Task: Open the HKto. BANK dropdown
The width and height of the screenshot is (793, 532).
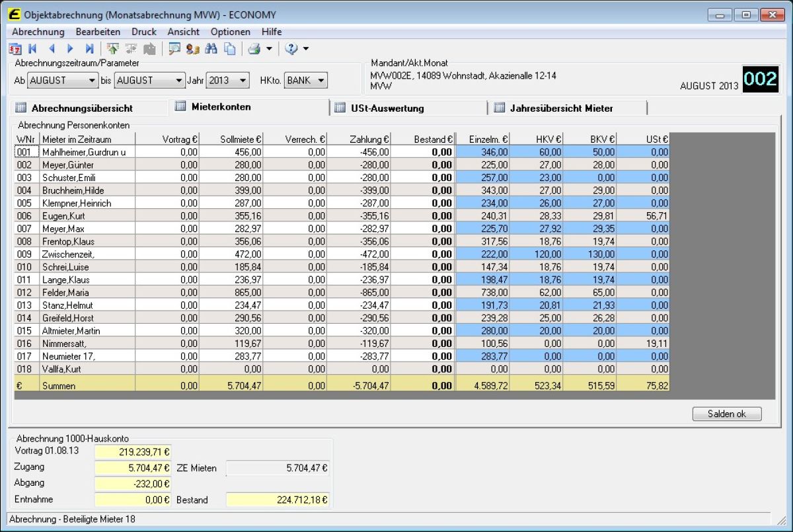Action: point(321,81)
